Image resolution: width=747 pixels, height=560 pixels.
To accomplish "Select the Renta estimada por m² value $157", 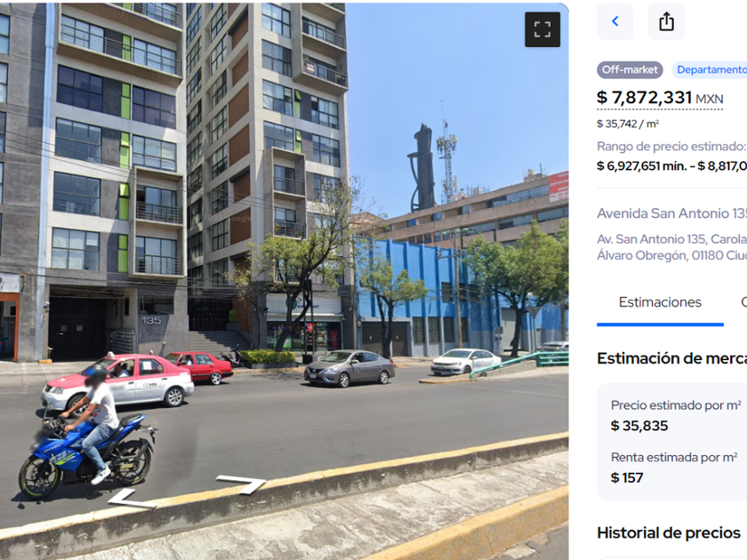I will coord(626,477).
